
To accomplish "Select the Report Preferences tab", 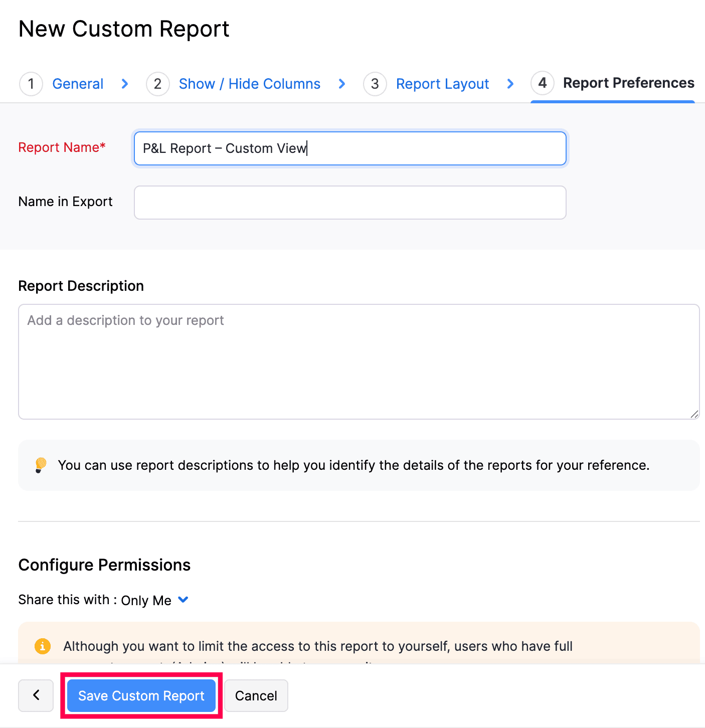I will click(628, 83).
